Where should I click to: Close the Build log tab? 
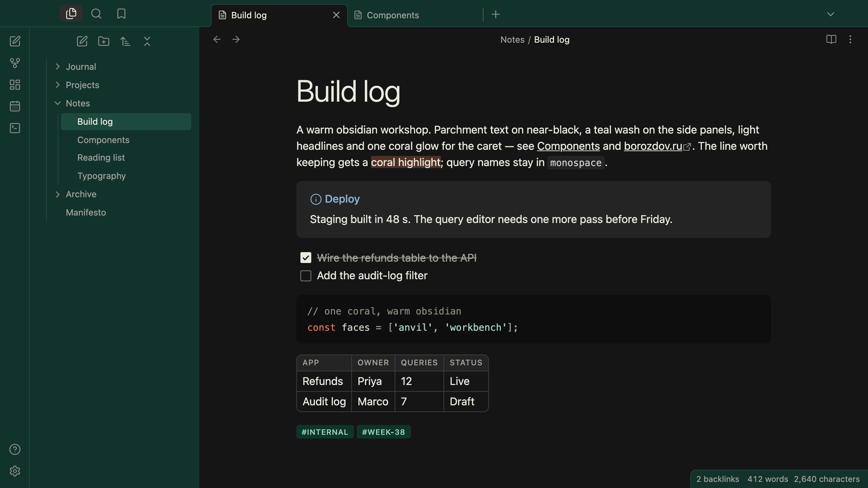(336, 15)
